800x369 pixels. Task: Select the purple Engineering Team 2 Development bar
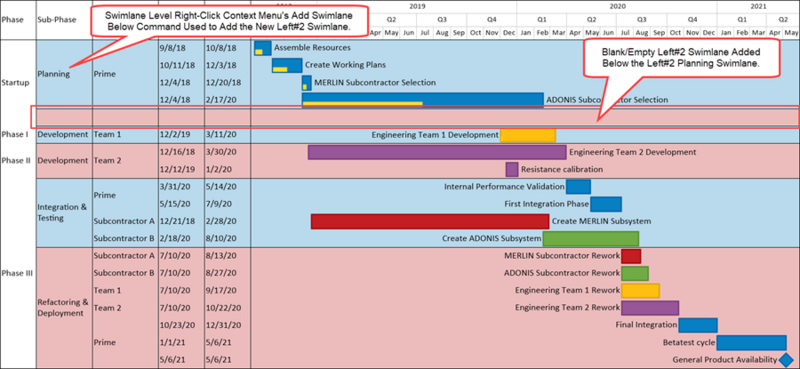(437, 152)
